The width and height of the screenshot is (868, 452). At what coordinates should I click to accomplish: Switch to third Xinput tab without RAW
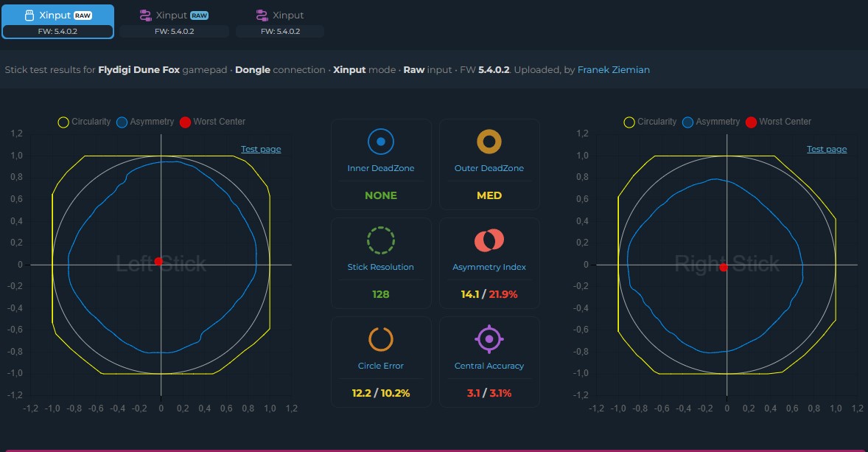coord(280,21)
